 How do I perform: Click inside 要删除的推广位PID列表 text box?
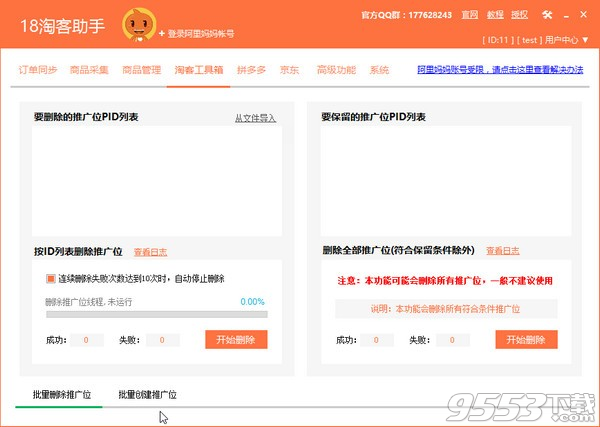(157, 181)
